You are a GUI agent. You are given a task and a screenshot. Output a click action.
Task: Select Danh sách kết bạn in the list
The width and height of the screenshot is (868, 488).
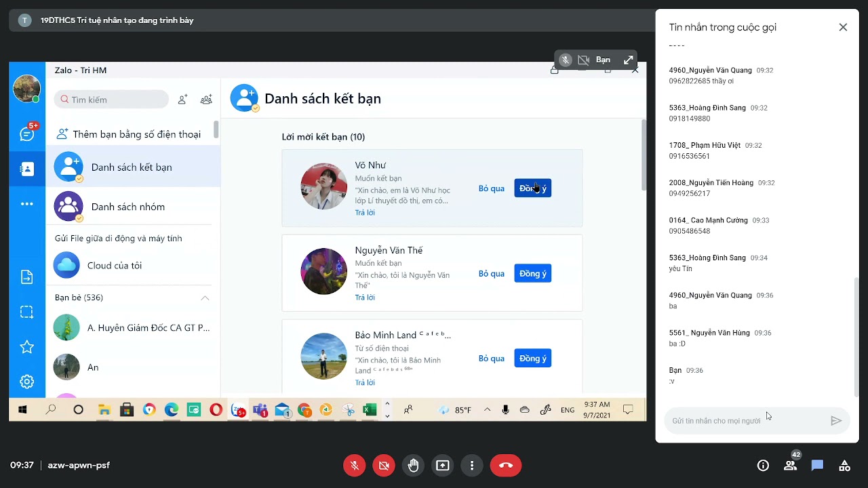133,167
